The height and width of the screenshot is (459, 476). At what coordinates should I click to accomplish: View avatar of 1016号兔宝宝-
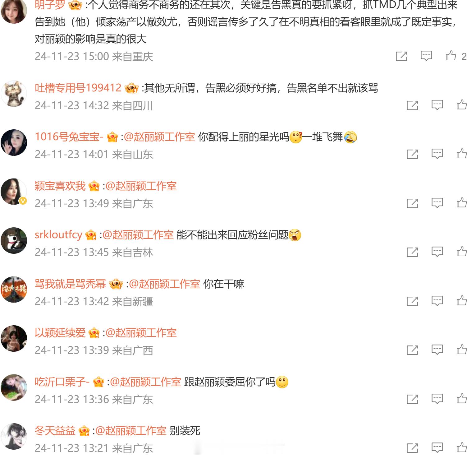pos(14,143)
